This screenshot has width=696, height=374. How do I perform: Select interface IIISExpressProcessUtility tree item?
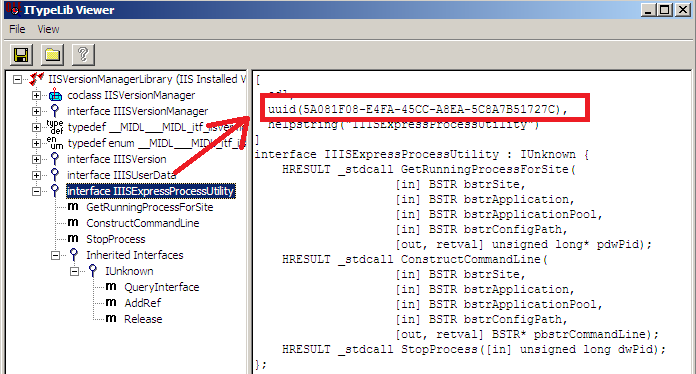tap(151, 191)
